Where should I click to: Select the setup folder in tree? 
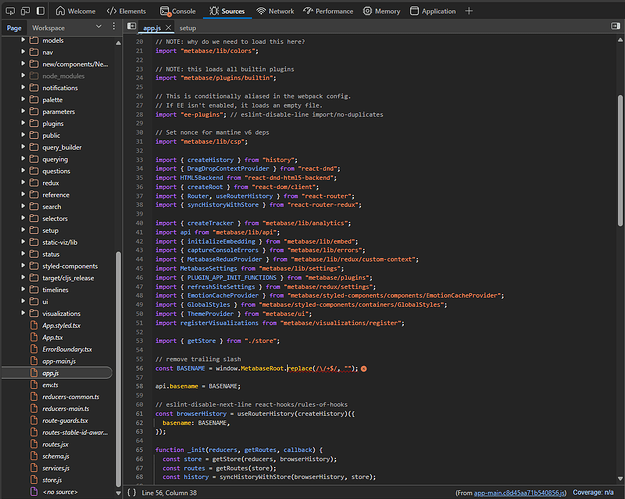(x=50, y=230)
